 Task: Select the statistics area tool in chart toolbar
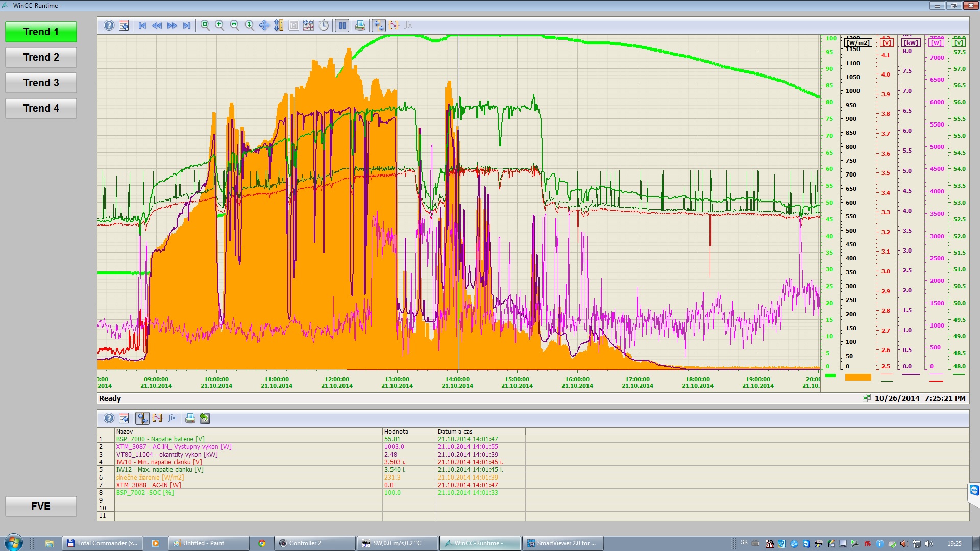(394, 26)
